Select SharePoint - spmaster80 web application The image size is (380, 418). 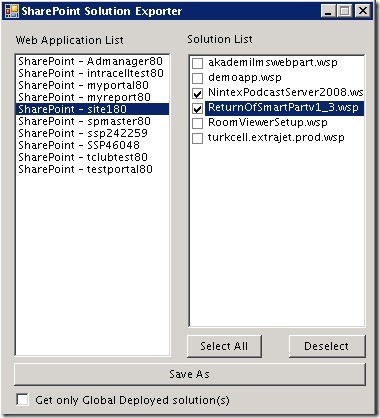[x=92, y=121]
